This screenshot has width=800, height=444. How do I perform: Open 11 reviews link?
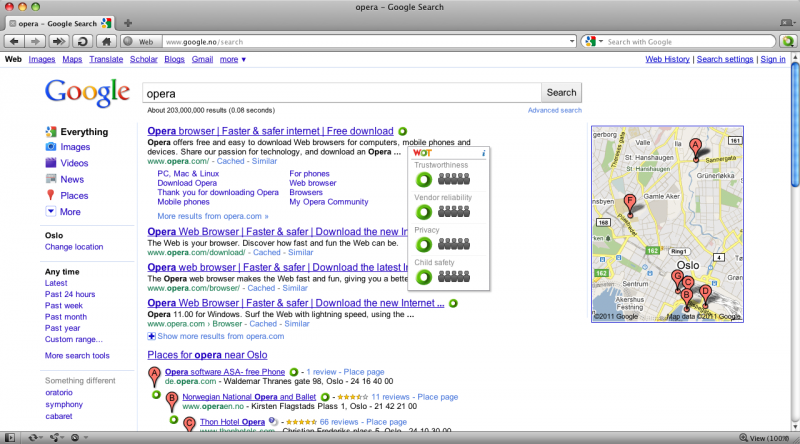(x=390, y=397)
